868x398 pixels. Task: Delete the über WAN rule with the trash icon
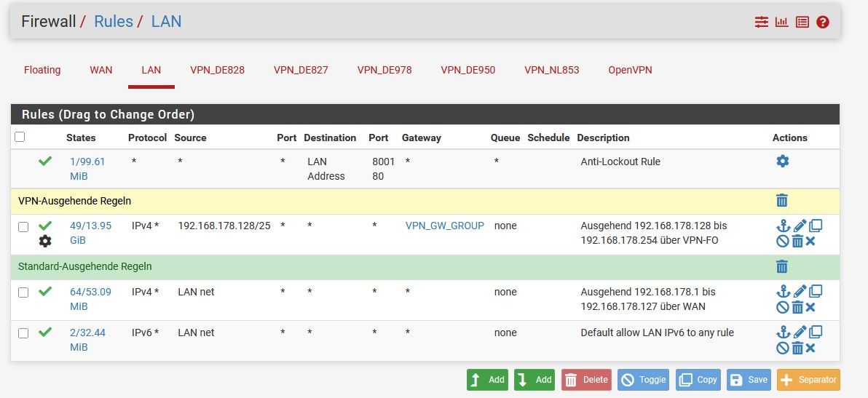797,307
